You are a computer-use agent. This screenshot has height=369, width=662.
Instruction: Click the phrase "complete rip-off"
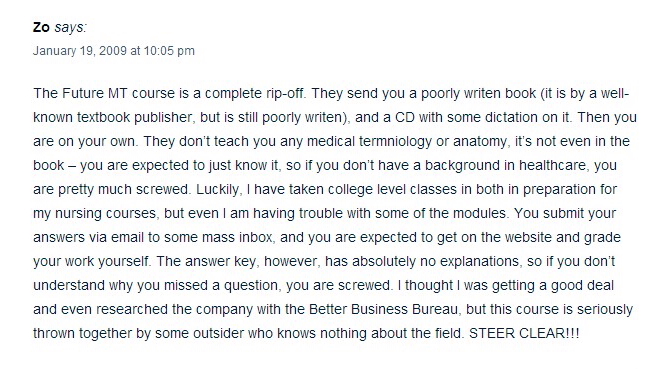[x=254, y=93]
